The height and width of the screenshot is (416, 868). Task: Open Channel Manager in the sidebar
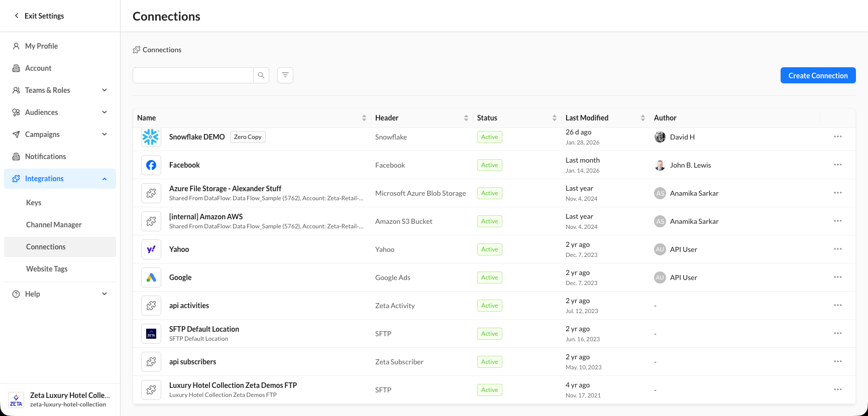pos(54,225)
